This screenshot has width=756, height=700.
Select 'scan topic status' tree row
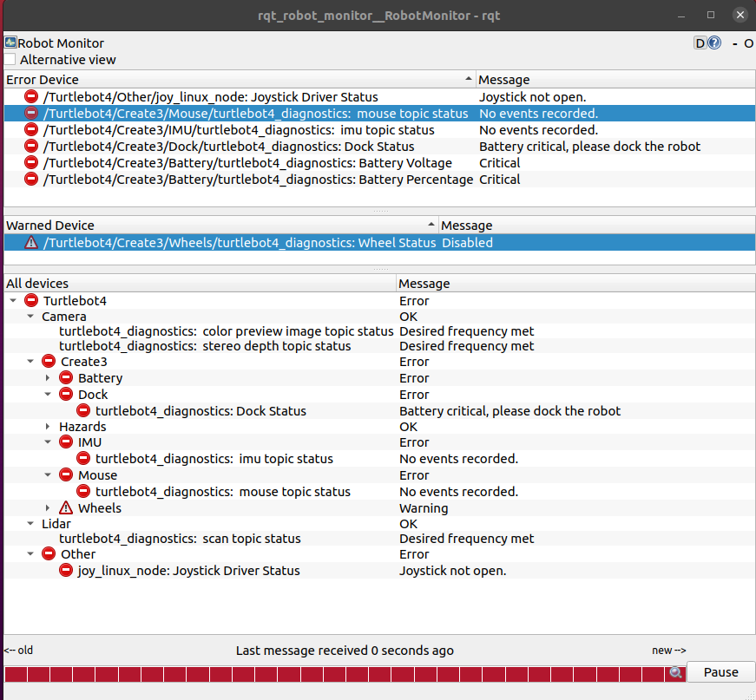click(180, 539)
